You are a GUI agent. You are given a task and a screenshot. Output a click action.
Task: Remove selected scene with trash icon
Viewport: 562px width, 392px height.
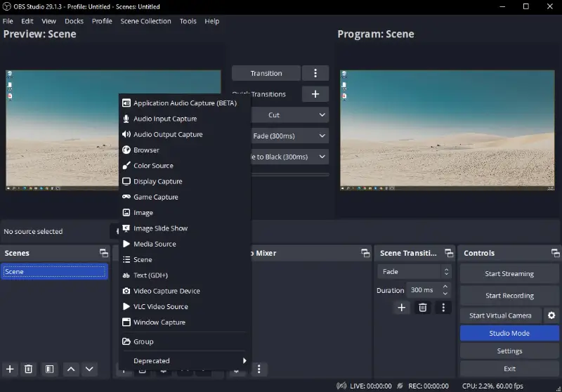click(29, 369)
